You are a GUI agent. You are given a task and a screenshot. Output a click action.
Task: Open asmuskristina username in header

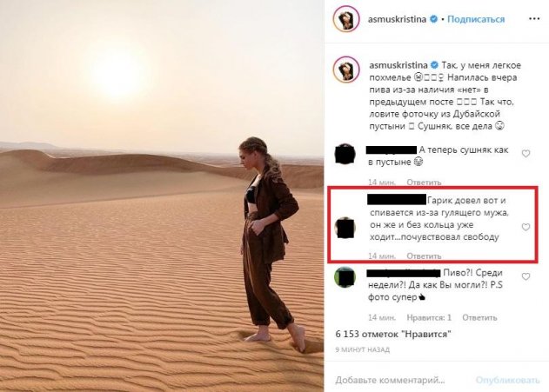[397, 19]
